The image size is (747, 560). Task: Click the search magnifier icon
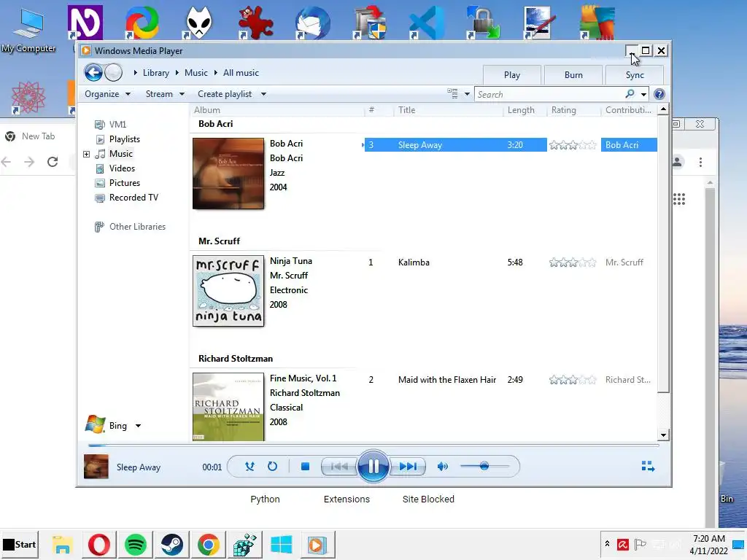coord(630,94)
